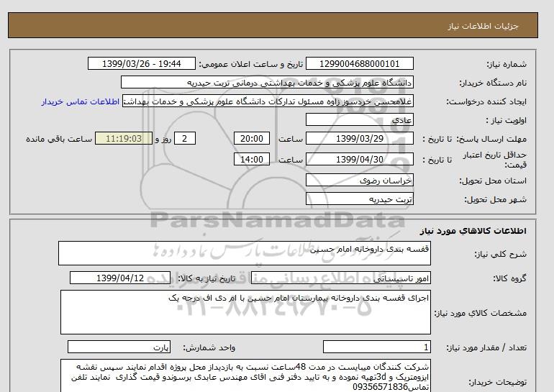The image size is (554, 392).
Task: Click the unit field showing پارت
Action: [119, 347]
